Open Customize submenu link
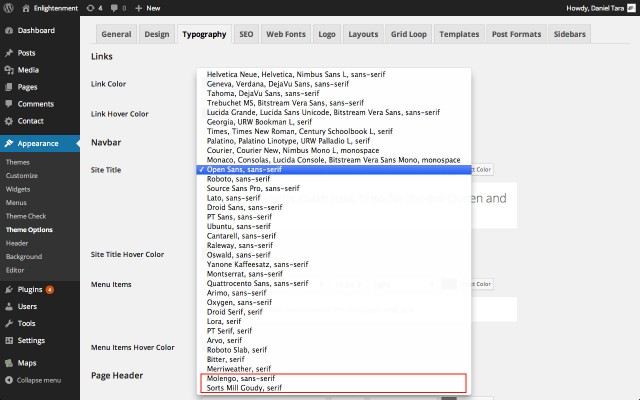Screen dimensions: 640x400 point(22,176)
